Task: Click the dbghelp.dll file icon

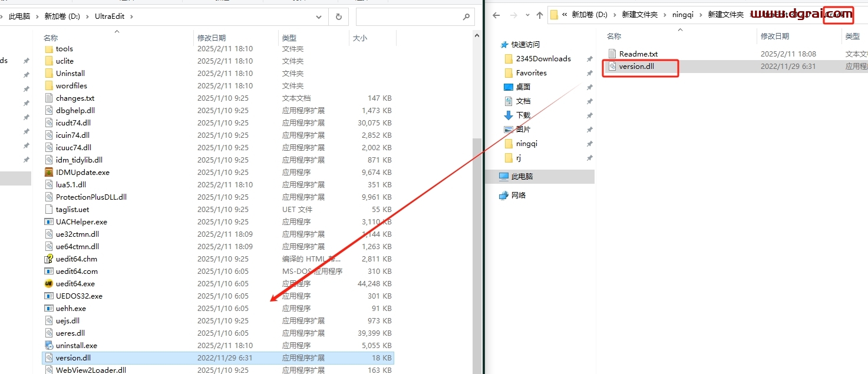Action: pyautogui.click(x=49, y=111)
